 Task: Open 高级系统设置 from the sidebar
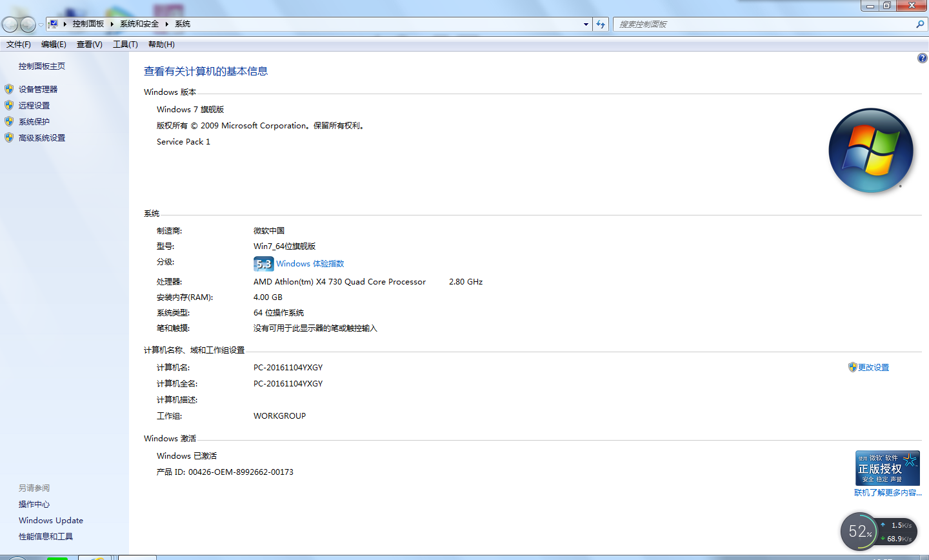tap(42, 138)
